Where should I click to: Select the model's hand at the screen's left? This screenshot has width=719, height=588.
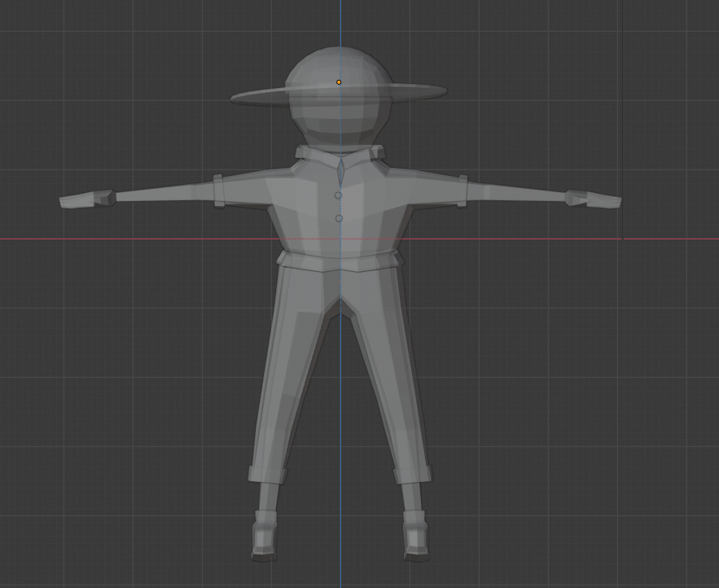[x=87, y=199]
